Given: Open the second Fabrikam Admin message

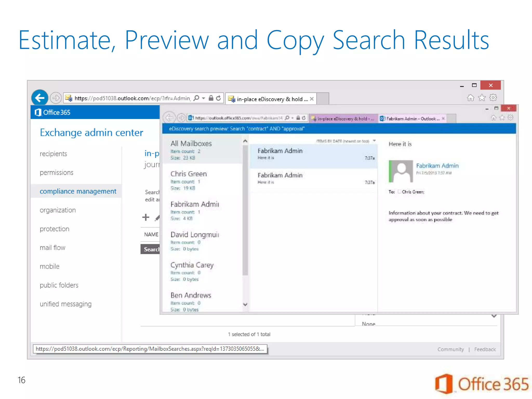Looking at the screenshot, I should point(314,181).
